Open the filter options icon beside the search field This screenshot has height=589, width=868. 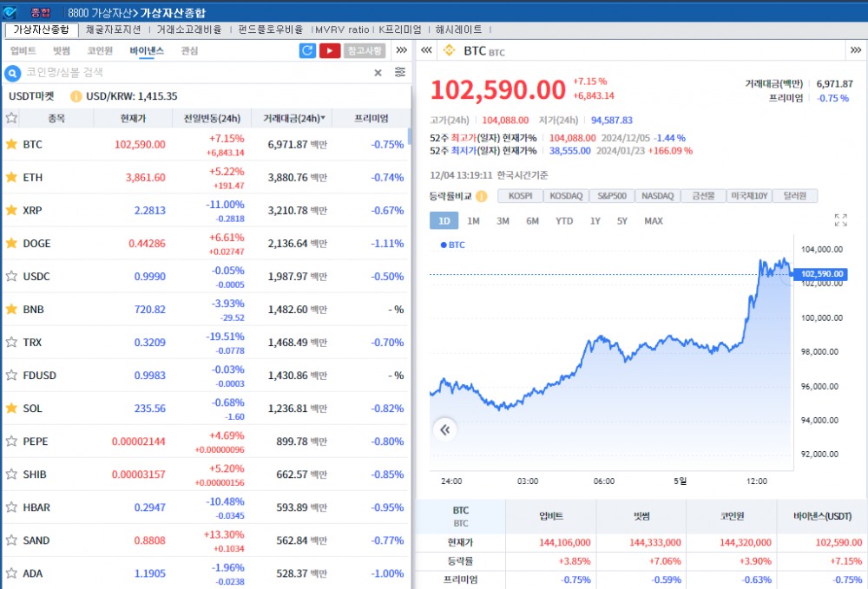(399, 72)
